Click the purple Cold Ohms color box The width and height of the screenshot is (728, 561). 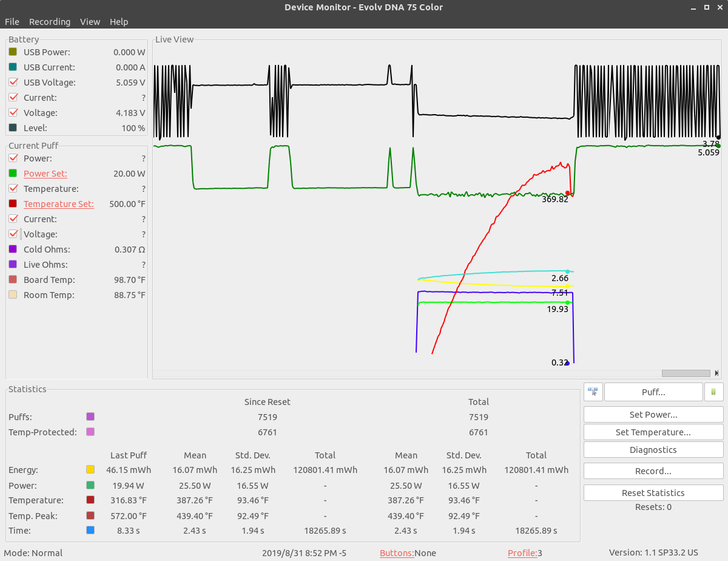tap(13, 250)
